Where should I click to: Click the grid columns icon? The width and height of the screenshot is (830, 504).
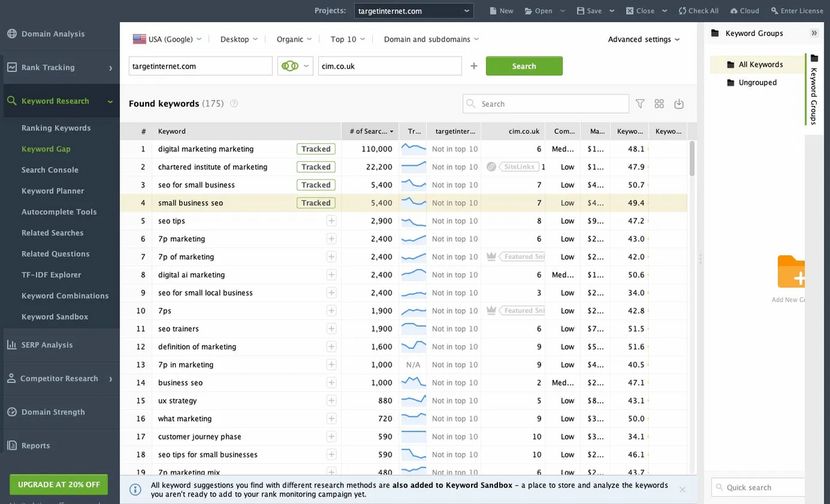(659, 104)
